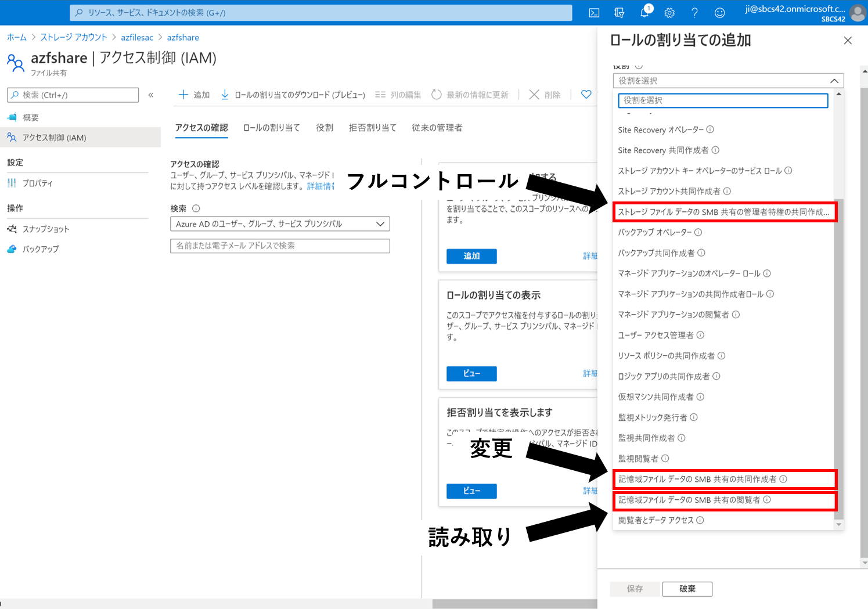Click ロールの割り当てのダウンロード (プレビュー)
Image resolution: width=868 pixels, height=609 pixels.
click(x=293, y=95)
